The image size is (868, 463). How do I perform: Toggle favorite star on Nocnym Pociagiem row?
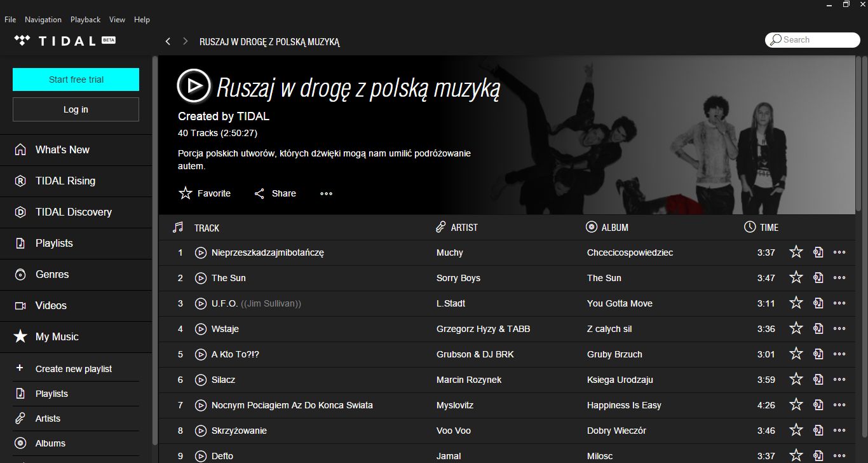[x=796, y=404]
